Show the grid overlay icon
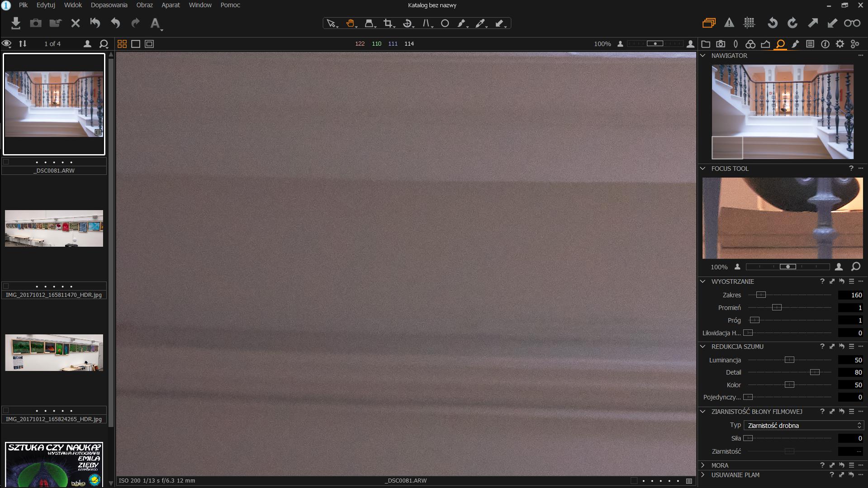Screen dimensions: 868x488 tap(749, 23)
